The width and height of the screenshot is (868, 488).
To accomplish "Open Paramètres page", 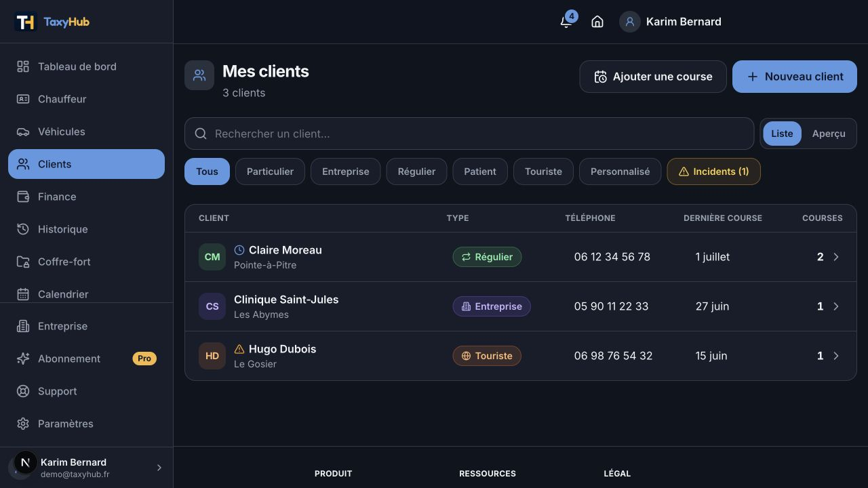I will (86, 424).
